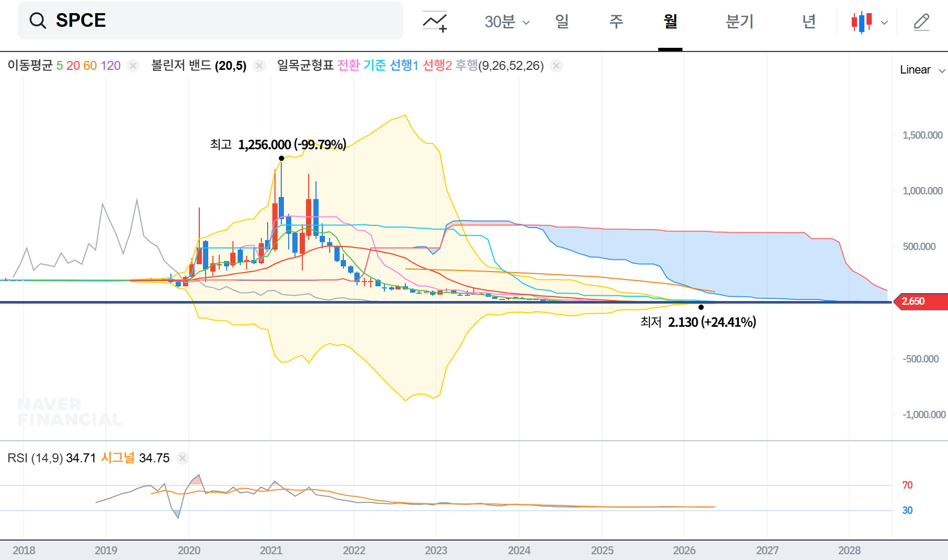
Task: Click the 전환 line legend label
Action: [349, 66]
